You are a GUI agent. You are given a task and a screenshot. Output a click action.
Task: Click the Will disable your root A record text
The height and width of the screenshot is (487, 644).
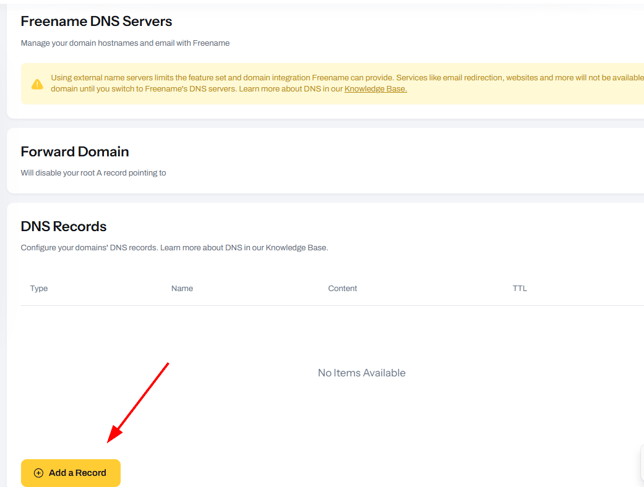(x=93, y=173)
